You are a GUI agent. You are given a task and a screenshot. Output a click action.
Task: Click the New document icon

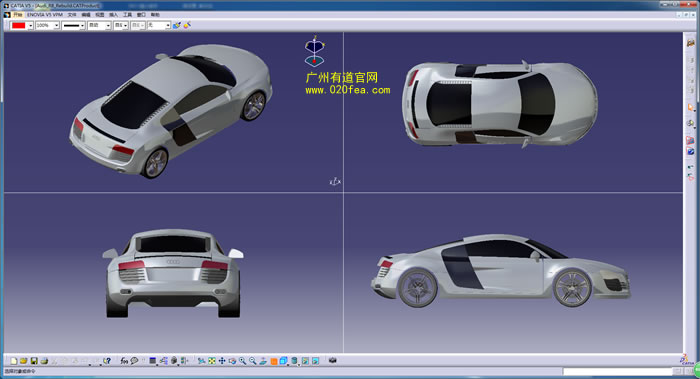pyautogui.click(x=14, y=361)
